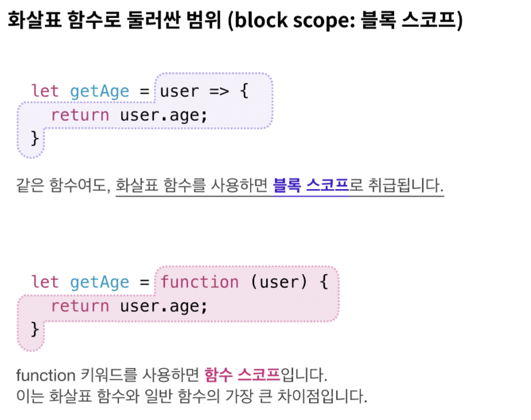This screenshot has height=420, width=531.
Task: Click the "(user)" parameter in the pink block
Action: pos(279,282)
